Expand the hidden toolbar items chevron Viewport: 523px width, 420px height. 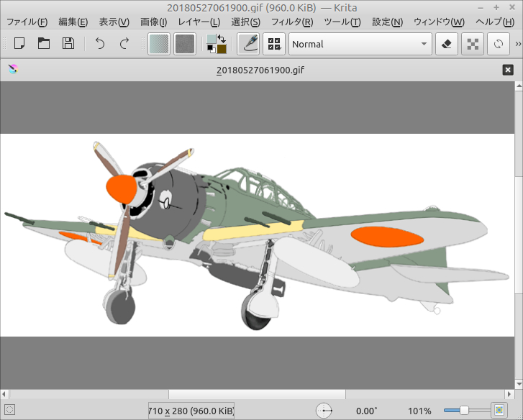pyautogui.click(x=518, y=44)
